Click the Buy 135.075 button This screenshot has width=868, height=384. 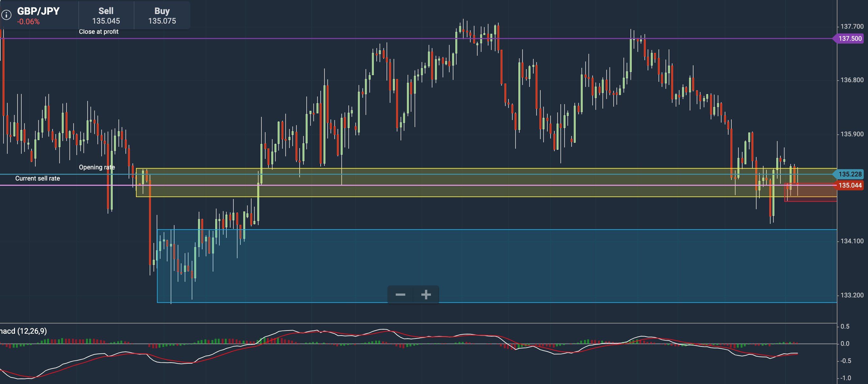click(162, 16)
